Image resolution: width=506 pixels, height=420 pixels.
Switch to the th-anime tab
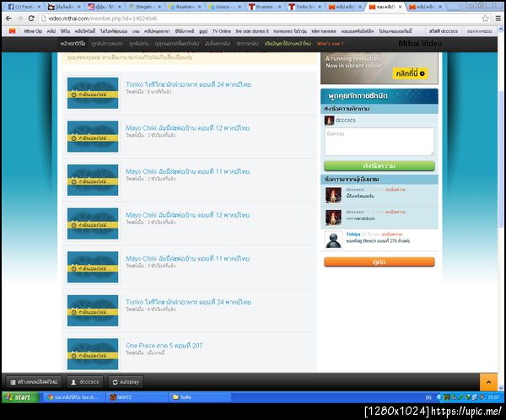[265, 7]
